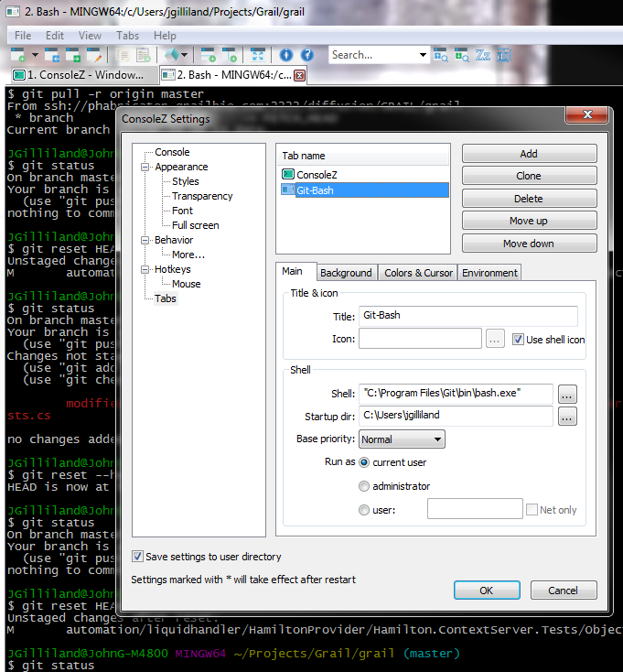Click the Copy toolbar icon
This screenshot has height=672, width=623.
[x=123, y=55]
